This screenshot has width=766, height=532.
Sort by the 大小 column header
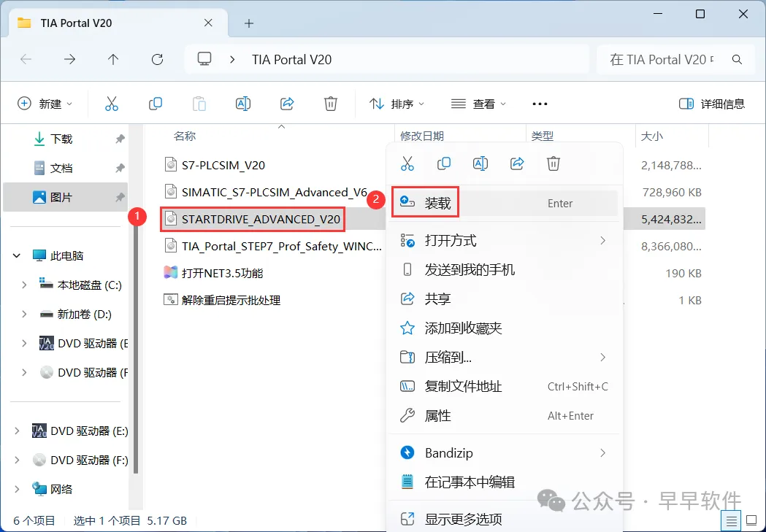coord(651,136)
